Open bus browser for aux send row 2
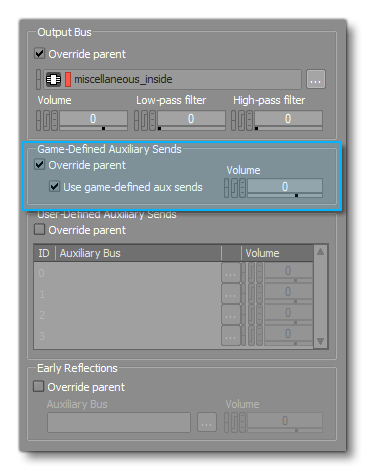The height and width of the screenshot is (471, 366). tap(231, 315)
